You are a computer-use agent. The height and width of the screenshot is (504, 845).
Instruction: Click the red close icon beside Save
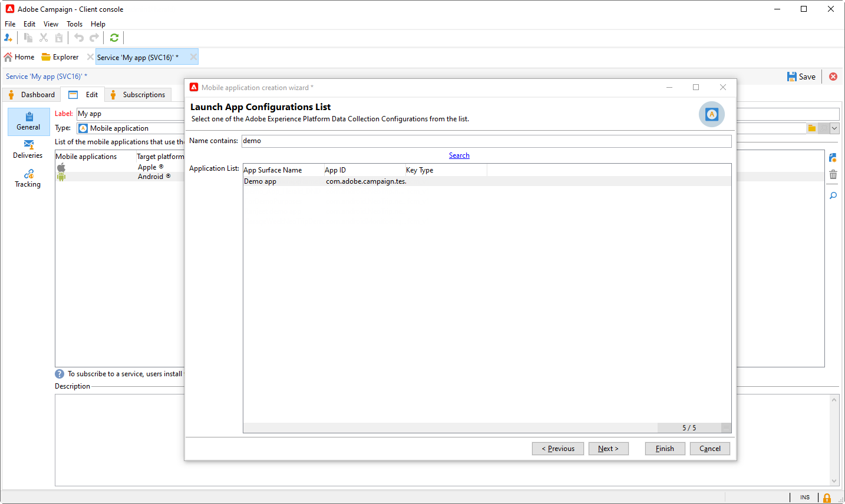coord(833,77)
